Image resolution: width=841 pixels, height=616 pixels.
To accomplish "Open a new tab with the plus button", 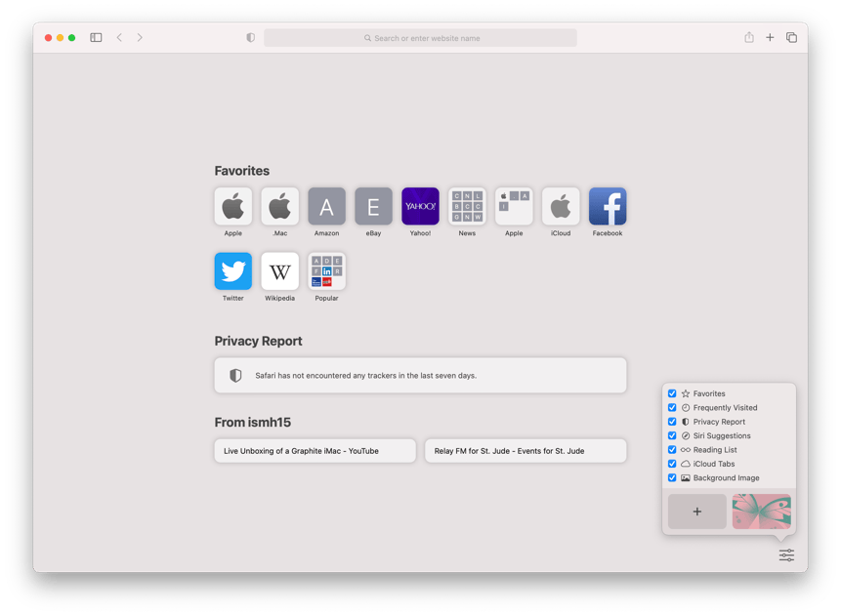I will coord(770,37).
